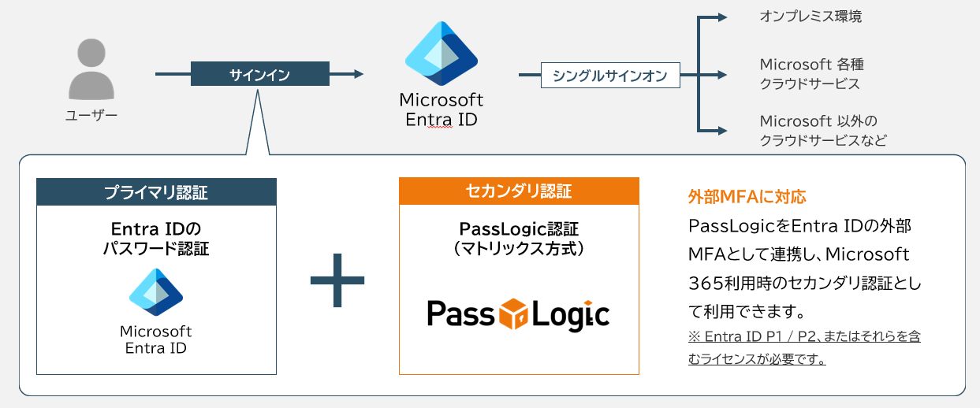Click the サインイン label
The width and height of the screenshot is (980, 408).
click(x=259, y=75)
